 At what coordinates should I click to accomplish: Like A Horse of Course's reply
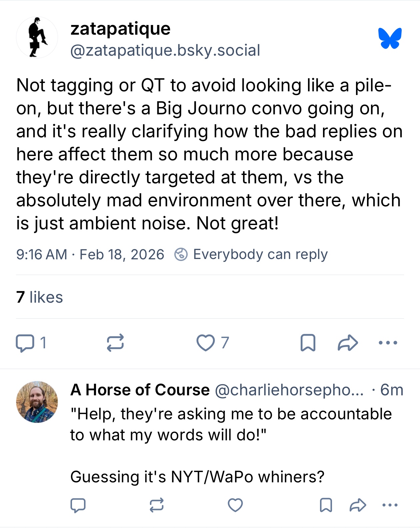click(x=235, y=505)
